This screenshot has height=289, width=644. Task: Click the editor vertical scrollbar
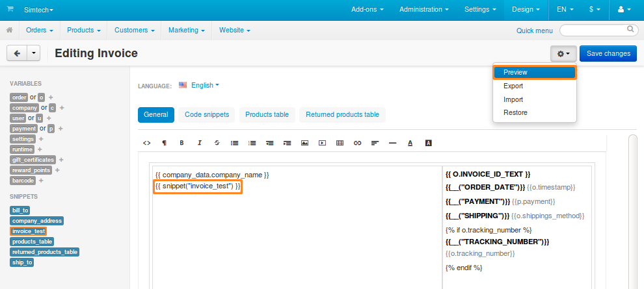click(632, 212)
